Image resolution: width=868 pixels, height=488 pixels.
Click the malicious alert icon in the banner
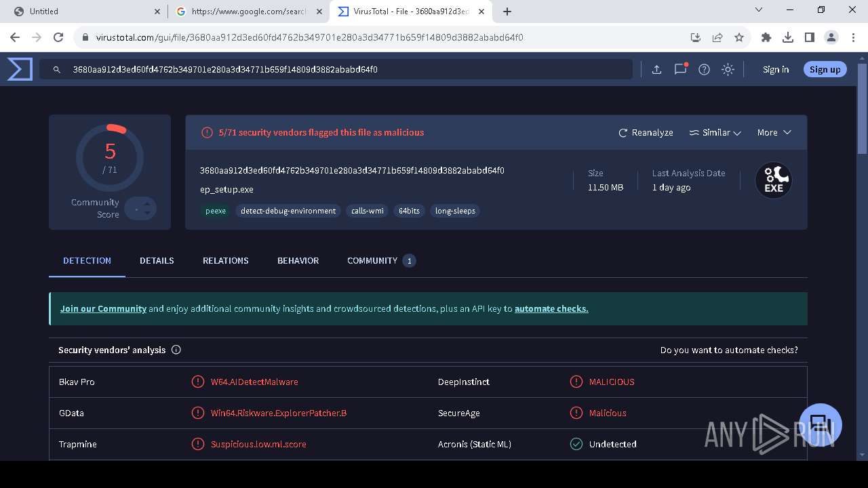(x=208, y=132)
